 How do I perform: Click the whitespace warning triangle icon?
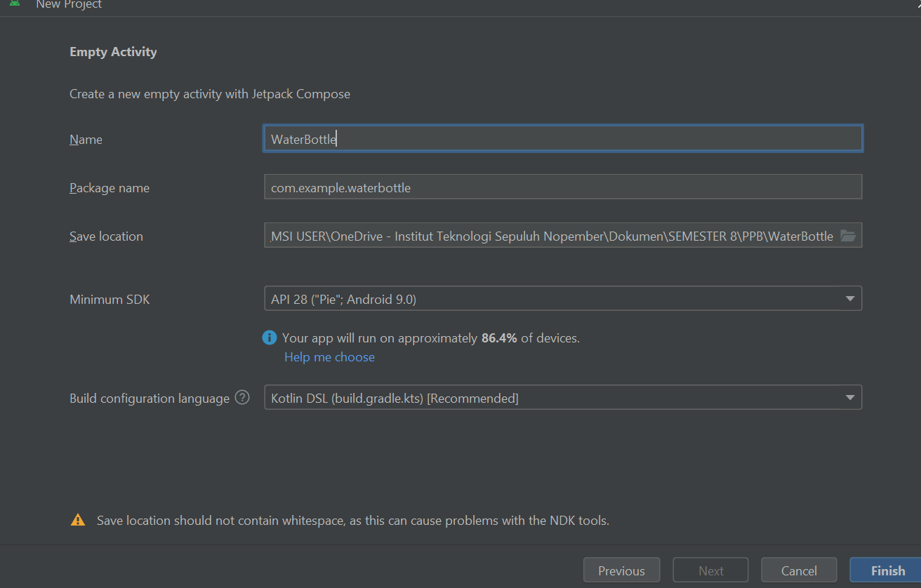(78, 521)
